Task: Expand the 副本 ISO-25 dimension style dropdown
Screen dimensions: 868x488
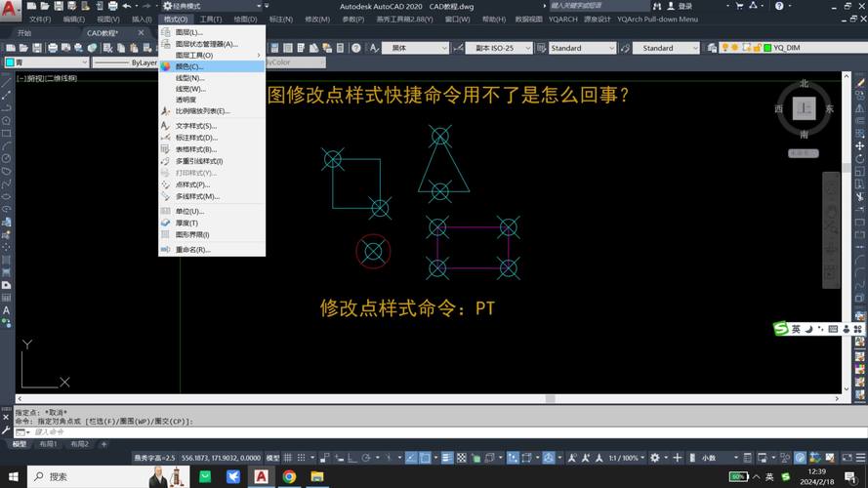Action: click(500, 48)
